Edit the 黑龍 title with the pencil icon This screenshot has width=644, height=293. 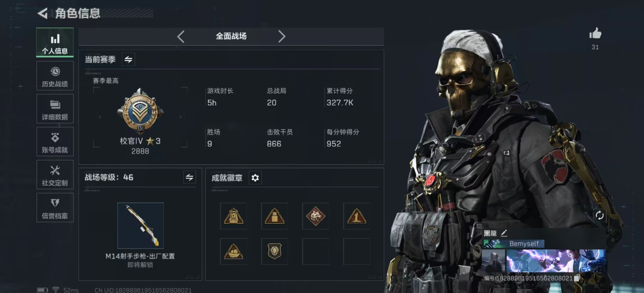click(x=504, y=233)
